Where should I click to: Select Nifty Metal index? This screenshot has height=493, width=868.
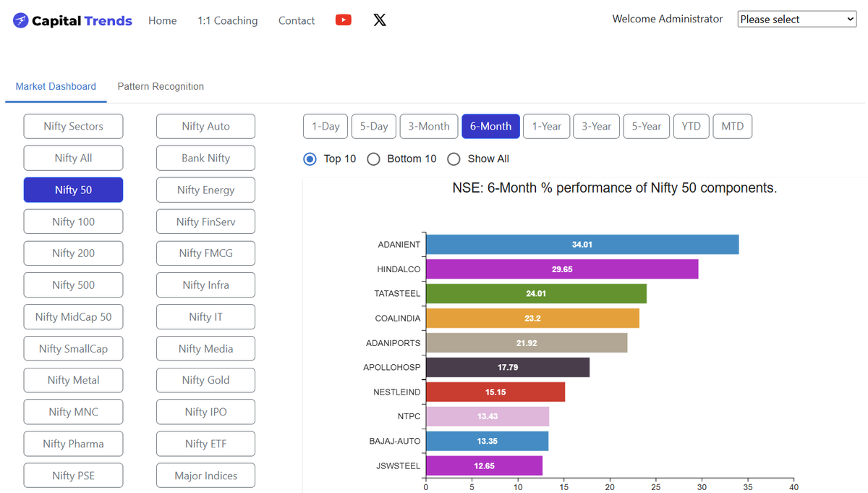pos(73,380)
